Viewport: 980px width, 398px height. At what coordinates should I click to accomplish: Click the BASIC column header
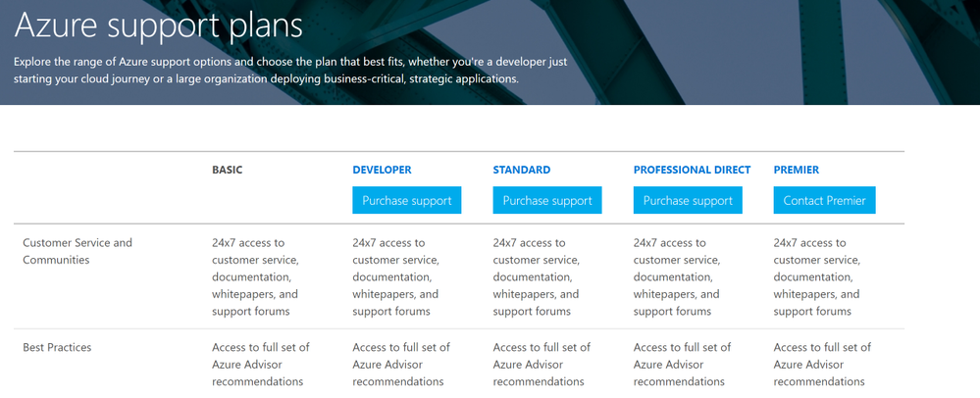coord(227,170)
